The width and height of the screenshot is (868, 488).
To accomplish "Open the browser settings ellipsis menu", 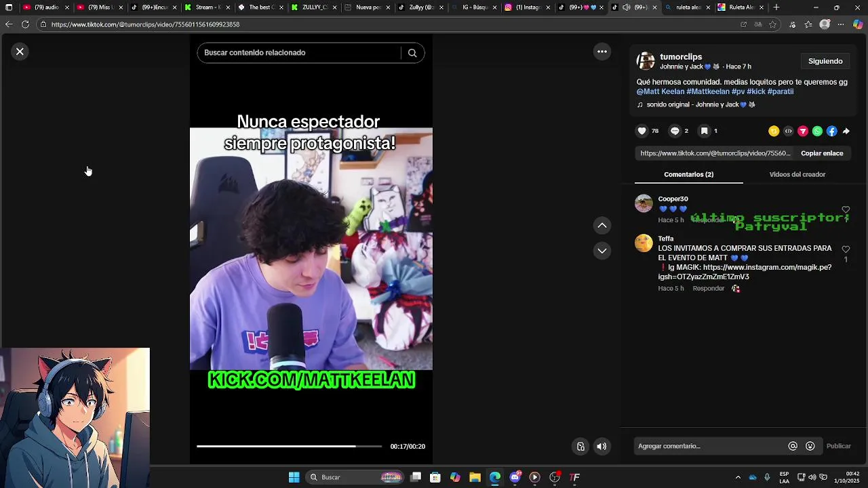I will pyautogui.click(x=841, y=24).
